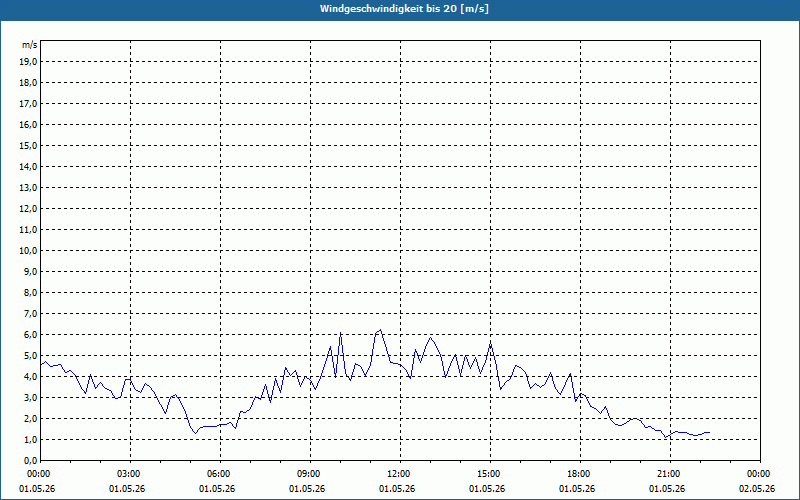Pick the "3,0" y-axis tick label
The height and width of the screenshot is (500, 800).
click(x=30, y=397)
